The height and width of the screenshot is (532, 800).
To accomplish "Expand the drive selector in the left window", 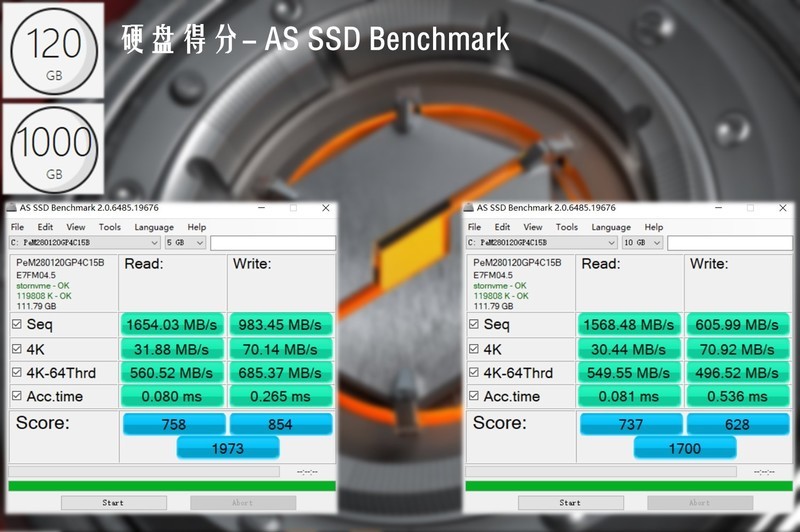I will (154, 243).
